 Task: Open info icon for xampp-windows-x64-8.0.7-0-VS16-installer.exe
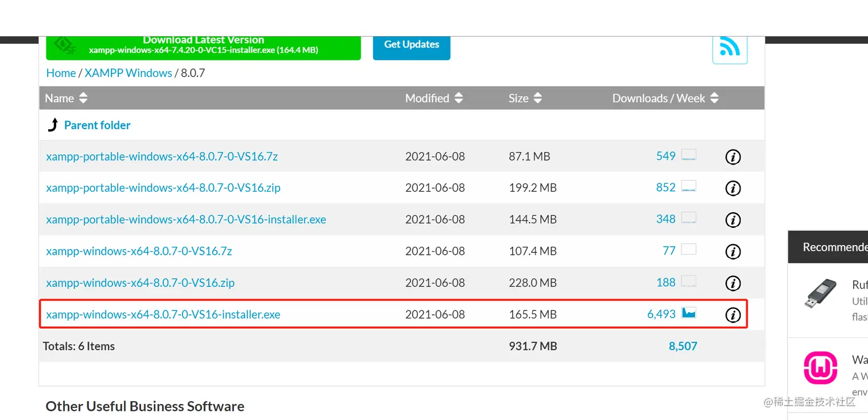[x=733, y=314]
